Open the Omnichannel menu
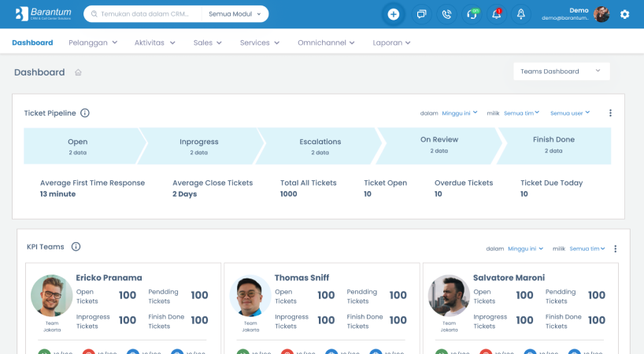The width and height of the screenshot is (644, 354). pyautogui.click(x=326, y=42)
